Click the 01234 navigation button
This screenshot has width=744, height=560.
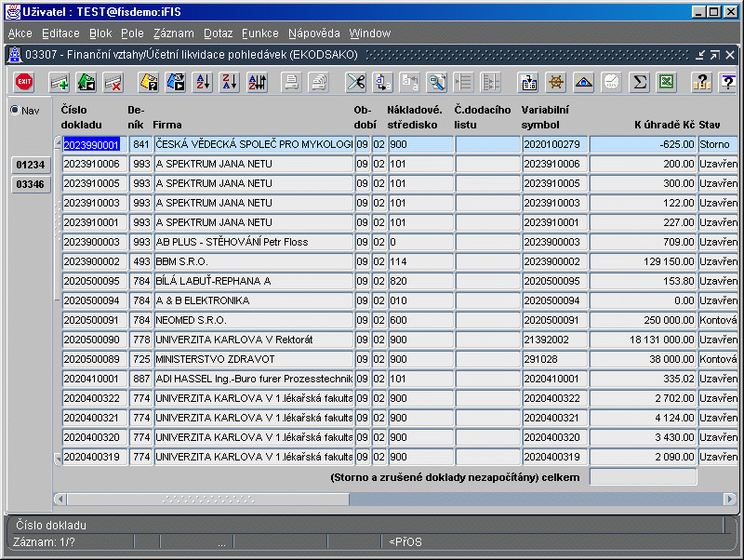tap(31, 165)
